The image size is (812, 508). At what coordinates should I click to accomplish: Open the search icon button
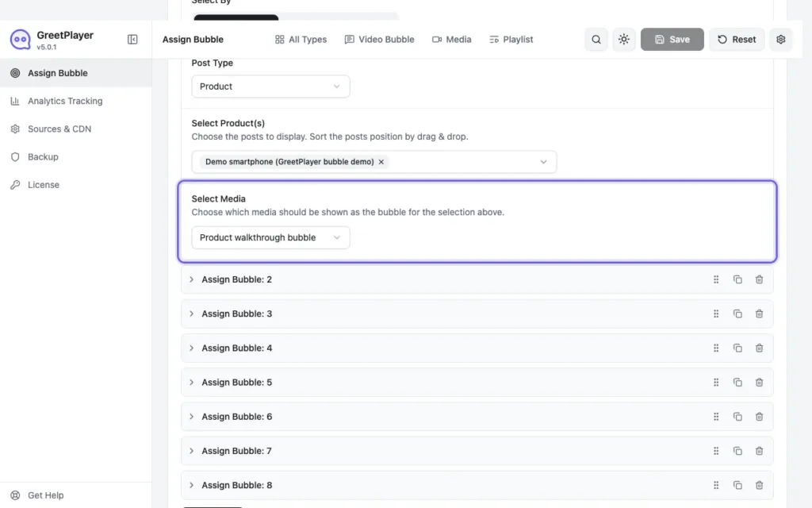pos(596,40)
